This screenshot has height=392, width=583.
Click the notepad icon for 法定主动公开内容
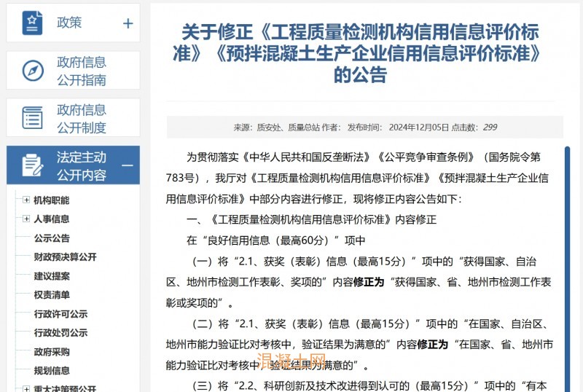tap(33, 165)
